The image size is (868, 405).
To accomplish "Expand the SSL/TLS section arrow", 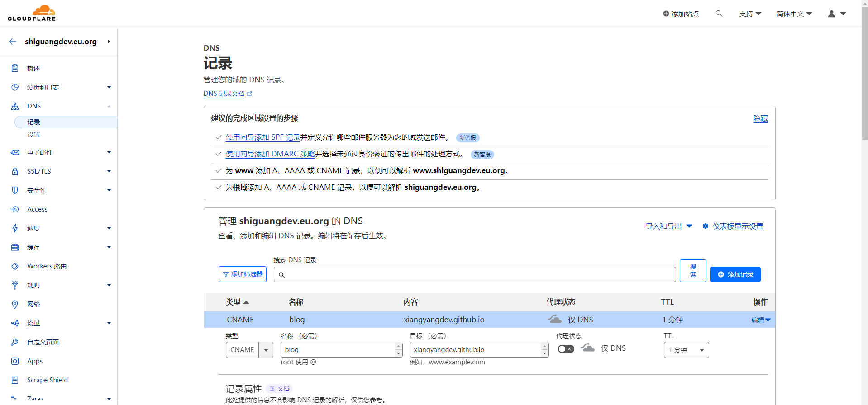I will coord(109,171).
